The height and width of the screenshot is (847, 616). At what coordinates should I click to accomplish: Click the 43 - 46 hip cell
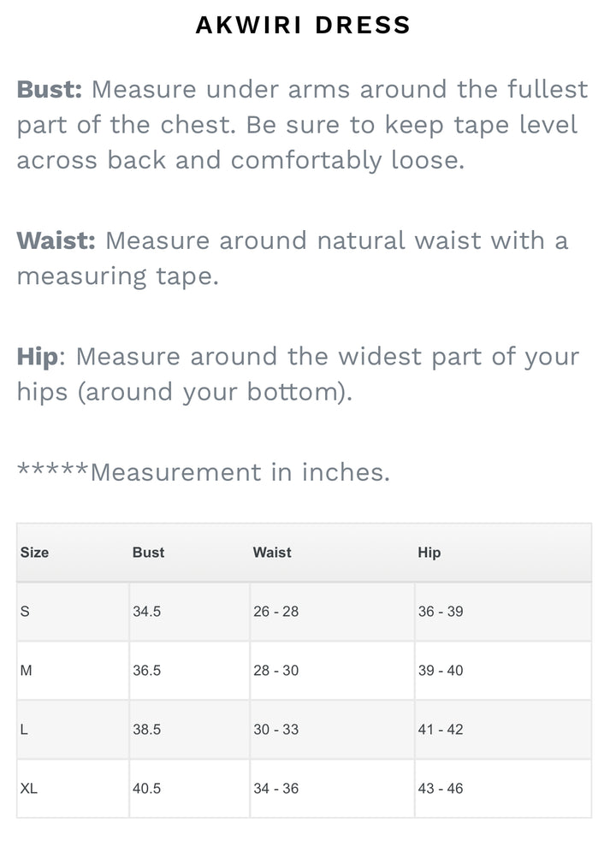click(441, 789)
